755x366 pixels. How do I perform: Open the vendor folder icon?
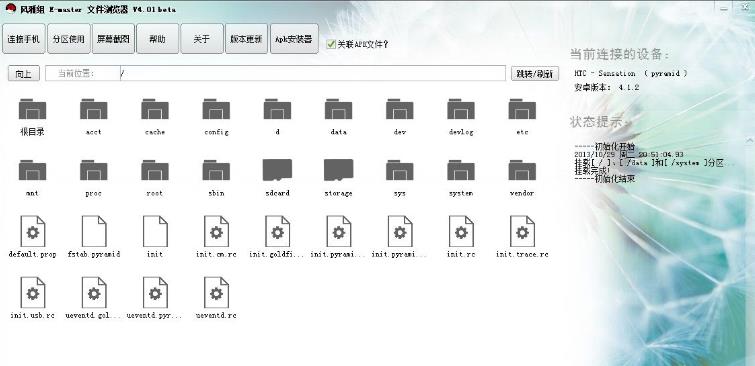(x=522, y=170)
